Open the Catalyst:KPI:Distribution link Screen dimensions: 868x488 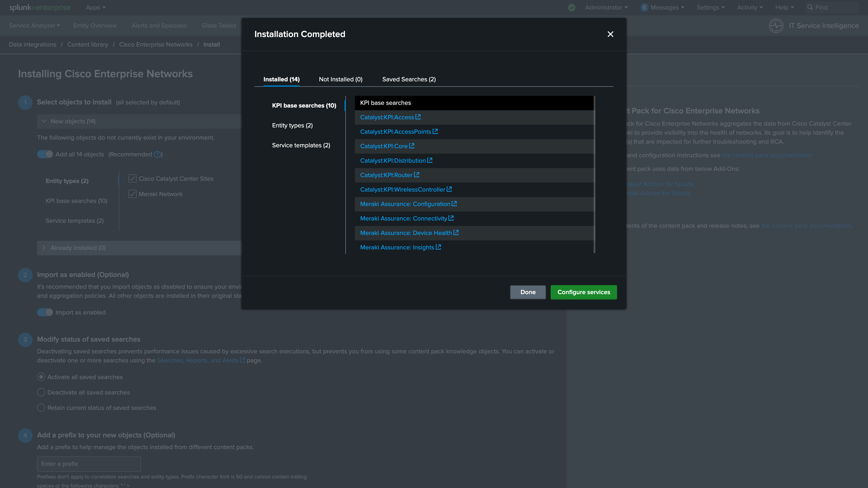(x=393, y=161)
